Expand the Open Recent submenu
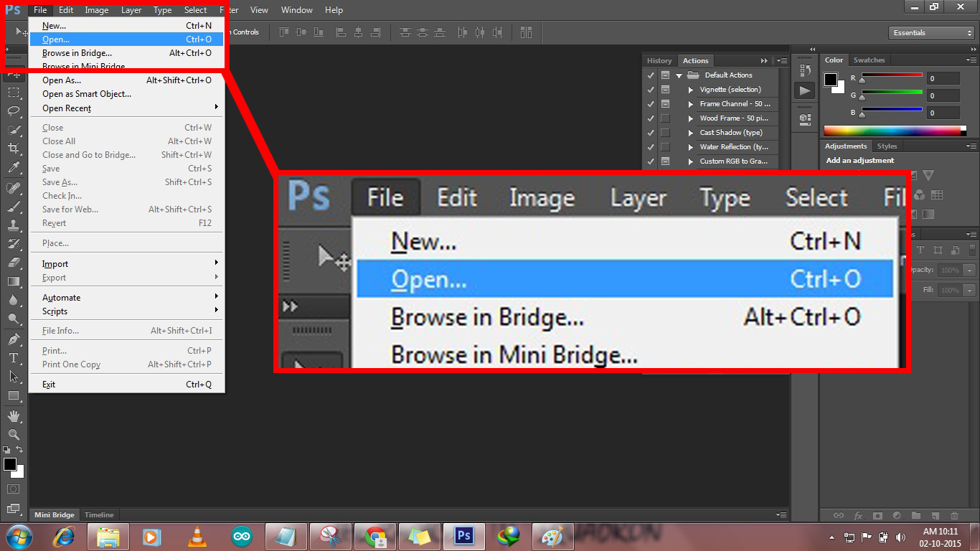Viewport: 980px width, 551px height. pyautogui.click(x=127, y=108)
